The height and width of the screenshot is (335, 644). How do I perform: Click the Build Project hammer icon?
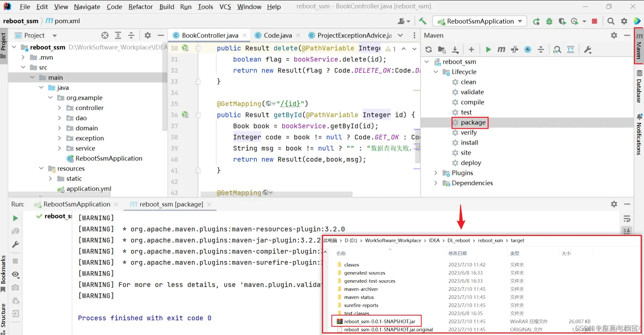point(423,21)
